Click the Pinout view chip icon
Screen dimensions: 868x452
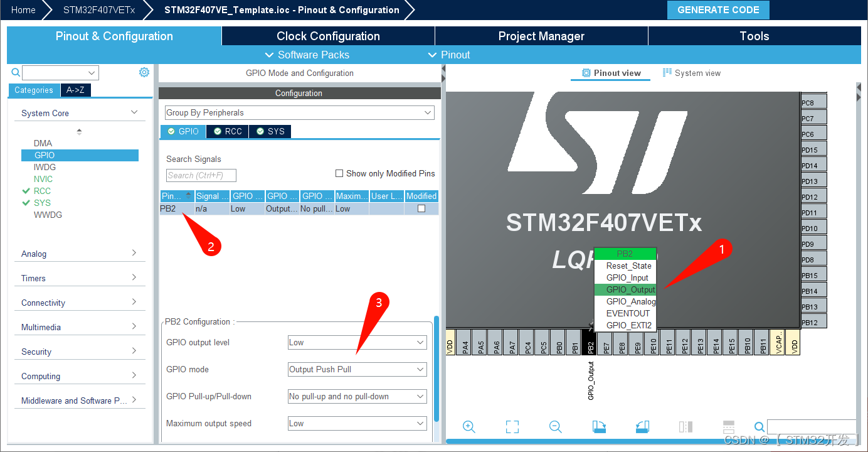click(x=586, y=73)
